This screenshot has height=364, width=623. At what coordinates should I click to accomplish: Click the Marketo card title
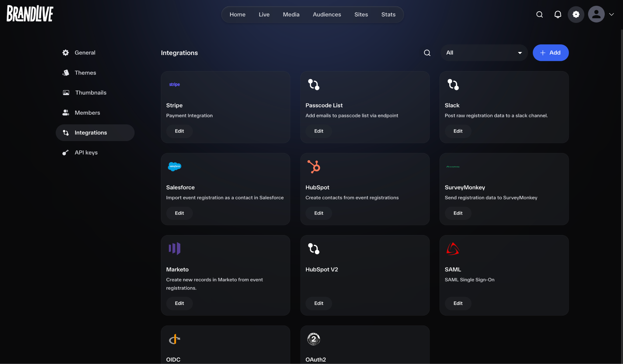177,269
